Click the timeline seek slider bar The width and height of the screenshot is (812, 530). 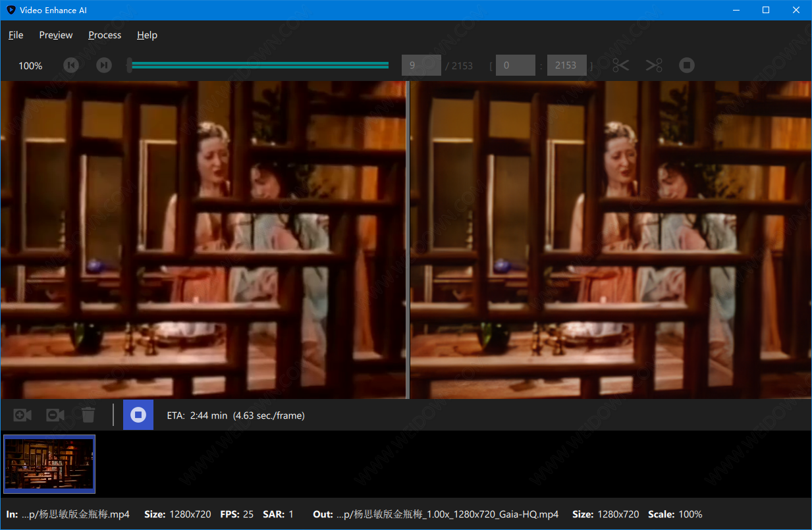pos(258,65)
